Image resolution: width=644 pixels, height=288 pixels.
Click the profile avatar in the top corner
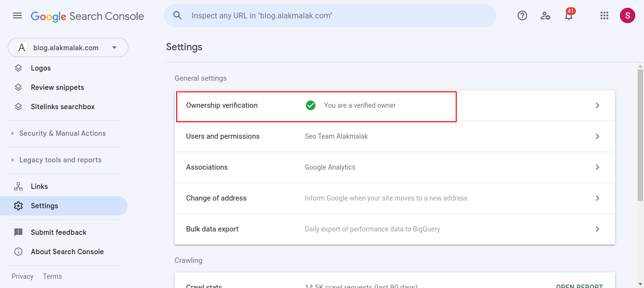pos(627,15)
